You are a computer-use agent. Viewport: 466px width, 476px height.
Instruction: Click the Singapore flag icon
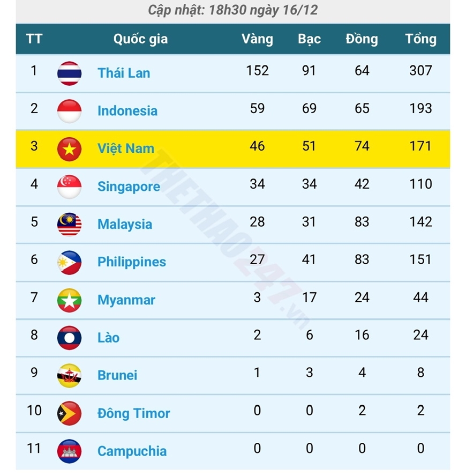pos(70,187)
